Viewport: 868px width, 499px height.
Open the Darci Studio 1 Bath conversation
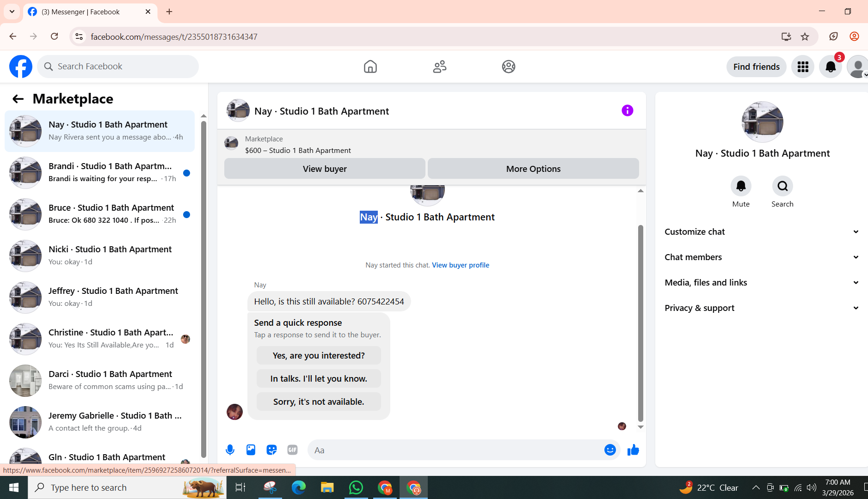[99, 381]
